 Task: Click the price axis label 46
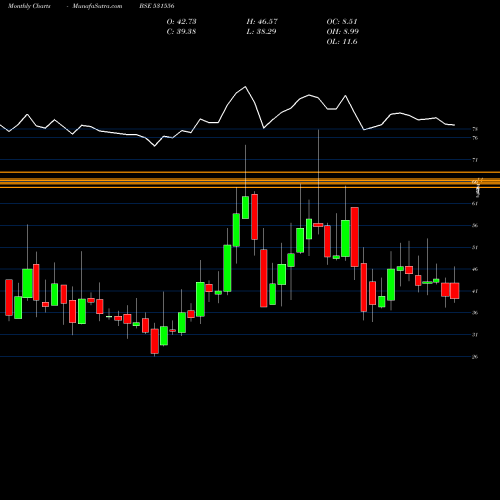coord(475,269)
